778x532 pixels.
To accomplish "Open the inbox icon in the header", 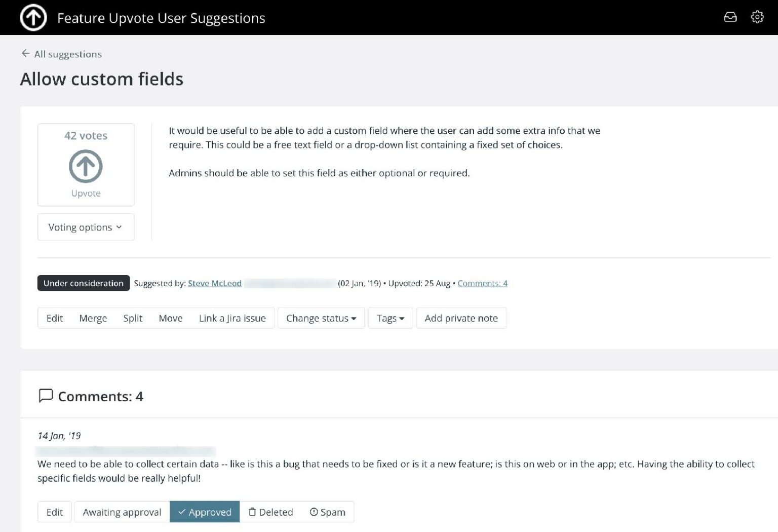I will point(730,17).
